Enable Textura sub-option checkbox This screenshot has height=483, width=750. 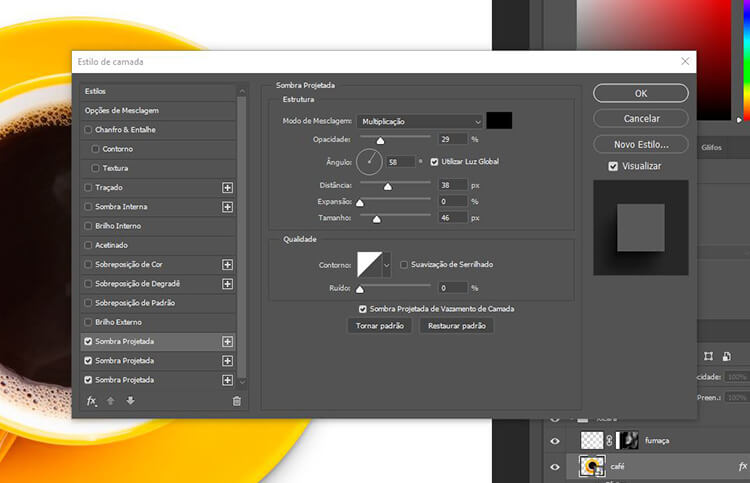pyautogui.click(x=95, y=168)
